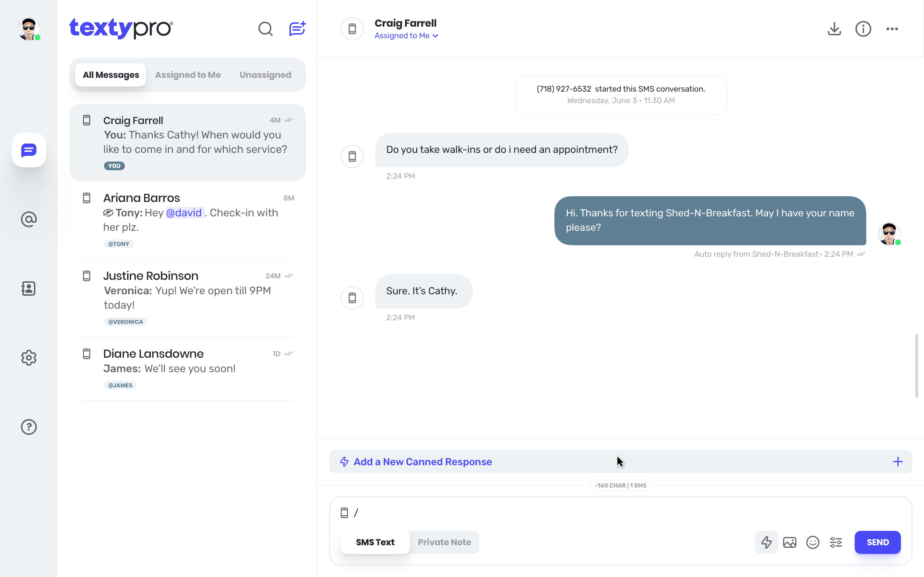Select the Assigned to Me tab
Image resolution: width=924 pixels, height=577 pixels.
[x=188, y=75]
